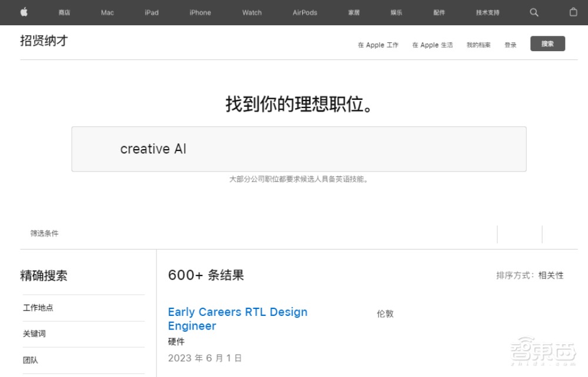The width and height of the screenshot is (588, 377).
Task: Open the search magnifier icon in top navigation
Action: pyautogui.click(x=533, y=12)
